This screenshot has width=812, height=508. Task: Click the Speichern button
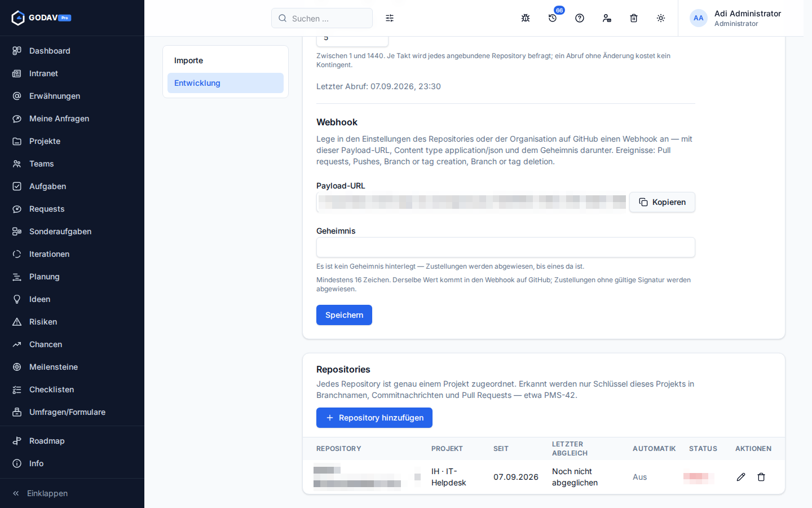click(344, 315)
